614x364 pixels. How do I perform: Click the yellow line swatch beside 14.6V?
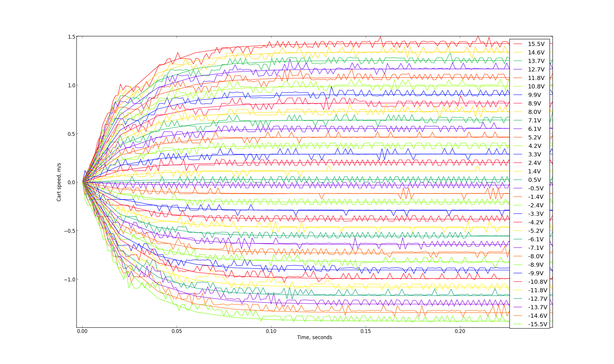pos(518,52)
